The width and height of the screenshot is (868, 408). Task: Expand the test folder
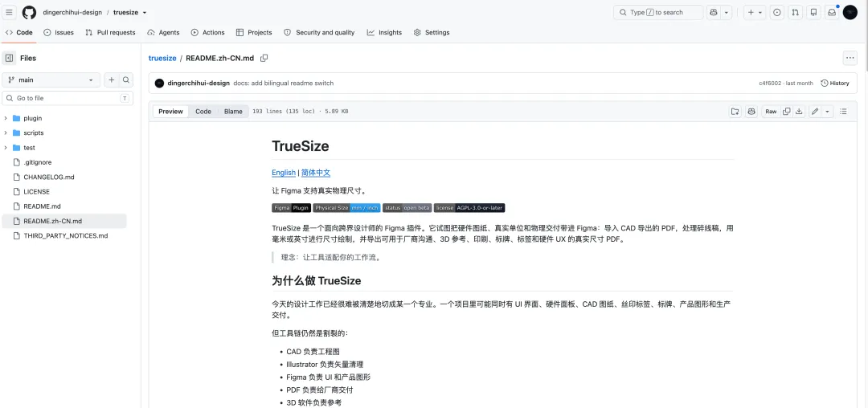tap(6, 148)
